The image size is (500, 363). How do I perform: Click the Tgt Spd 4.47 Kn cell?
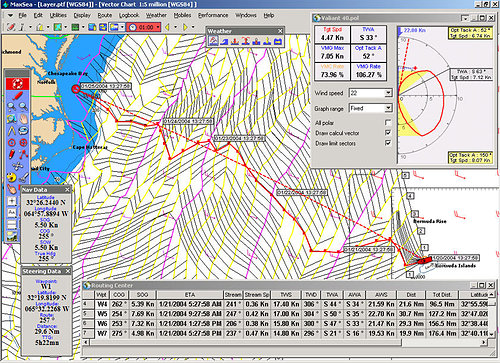pos(332,34)
